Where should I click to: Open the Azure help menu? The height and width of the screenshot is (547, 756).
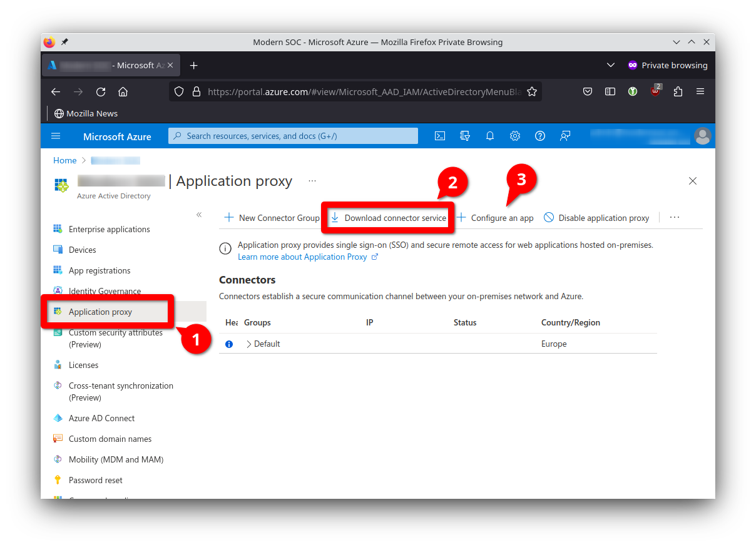tap(540, 136)
